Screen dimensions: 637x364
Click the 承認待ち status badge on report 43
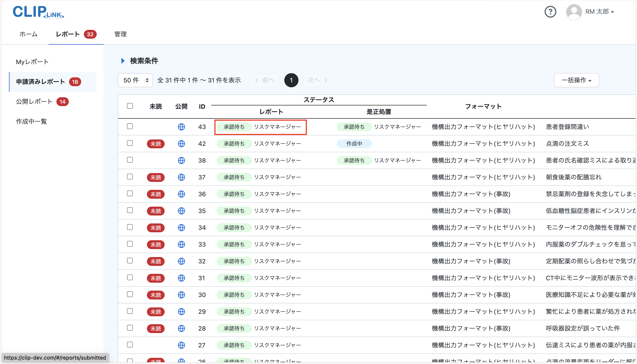[234, 127]
